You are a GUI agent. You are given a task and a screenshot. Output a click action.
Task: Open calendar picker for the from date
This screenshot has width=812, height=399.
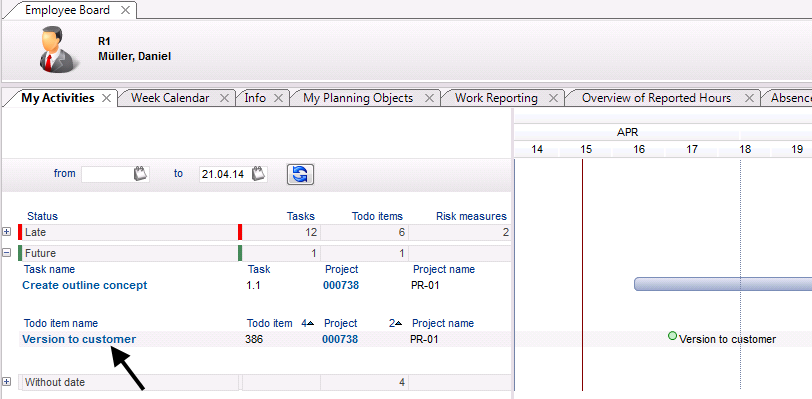(x=141, y=174)
